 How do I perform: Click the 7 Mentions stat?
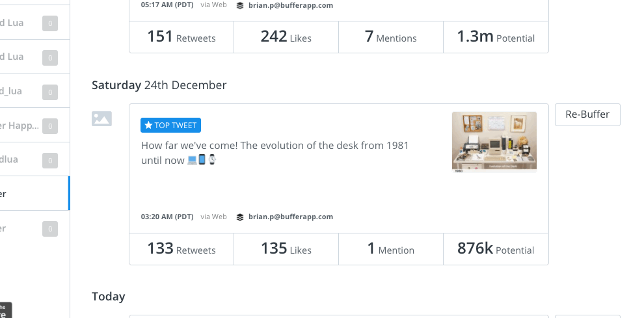coord(390,37)
